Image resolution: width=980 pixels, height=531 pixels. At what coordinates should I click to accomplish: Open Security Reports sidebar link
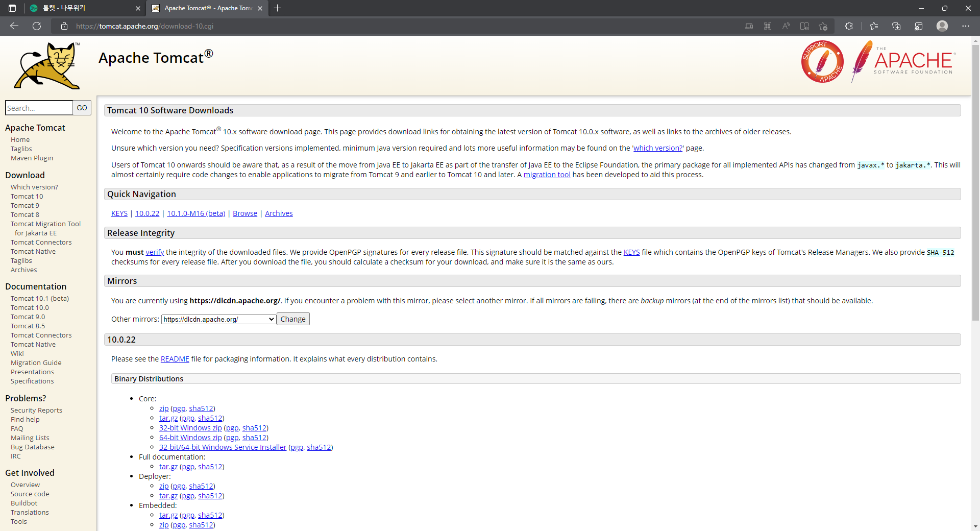(36, 410)
